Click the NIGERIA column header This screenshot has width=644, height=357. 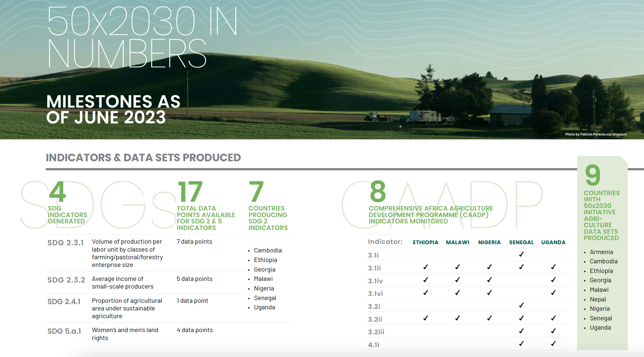[x=489, y=242]
